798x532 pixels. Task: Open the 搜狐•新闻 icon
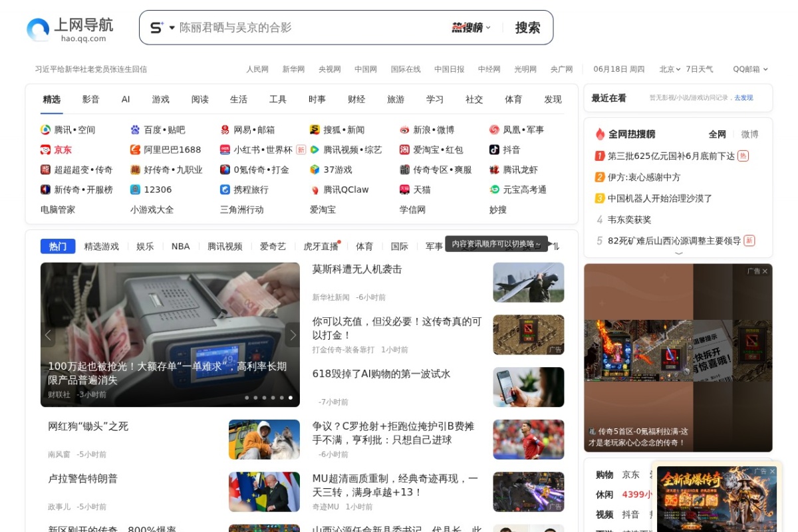coord(315,130)
